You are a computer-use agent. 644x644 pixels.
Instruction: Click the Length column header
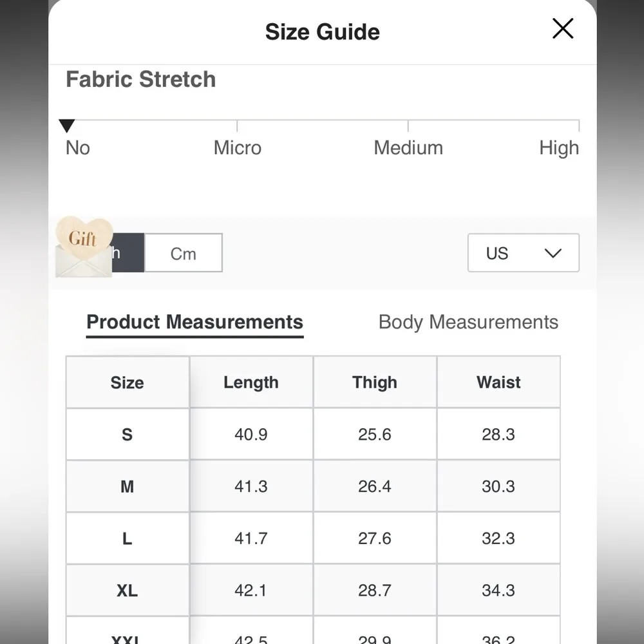click(x=251, y=383)
